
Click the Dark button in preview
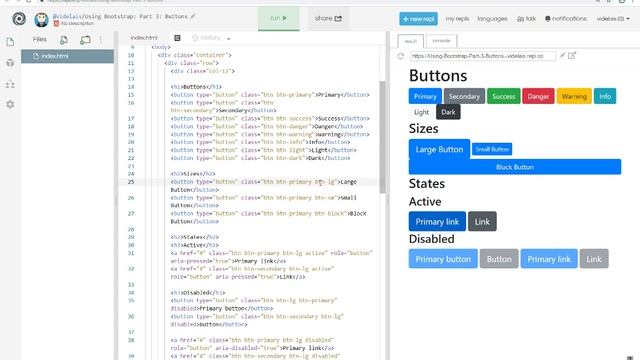click(x=448, y=112)
